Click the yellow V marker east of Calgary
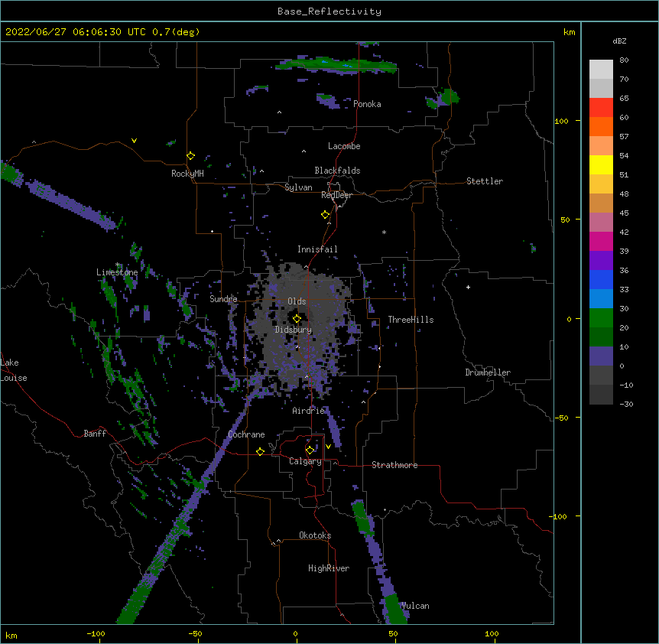 tap(328, 447)
